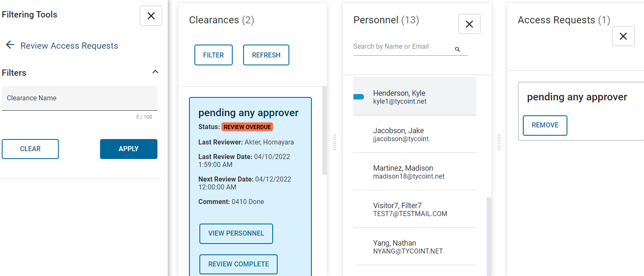Choose Martinez, Madison in the list
The height and width of the screenshot is (276, 644).
coord(415,172)
